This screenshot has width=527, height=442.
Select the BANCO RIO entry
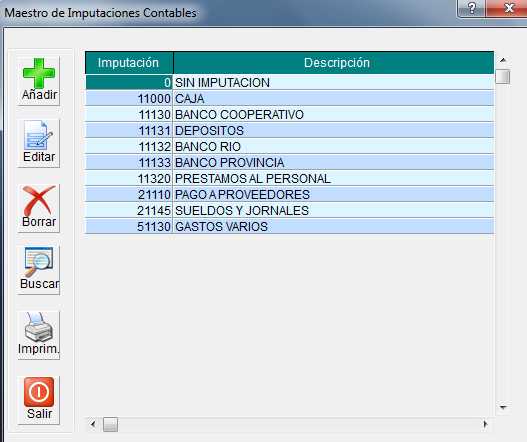(x=290, y=147)
